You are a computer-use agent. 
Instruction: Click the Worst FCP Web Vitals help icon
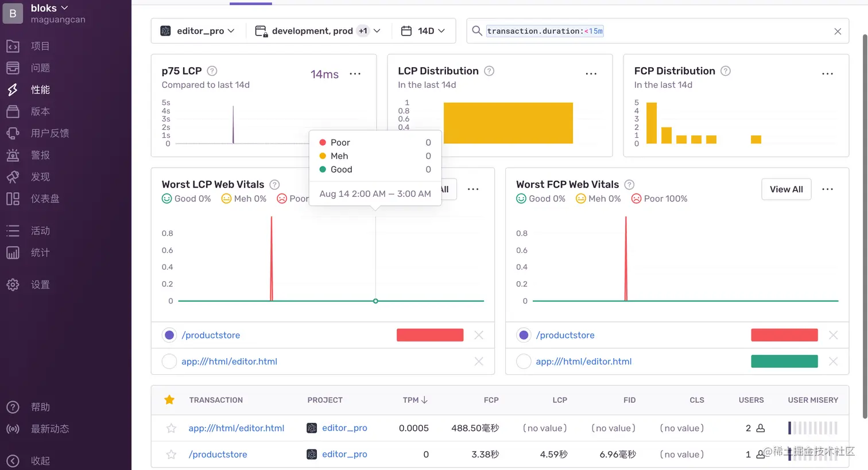click(629, 184)
